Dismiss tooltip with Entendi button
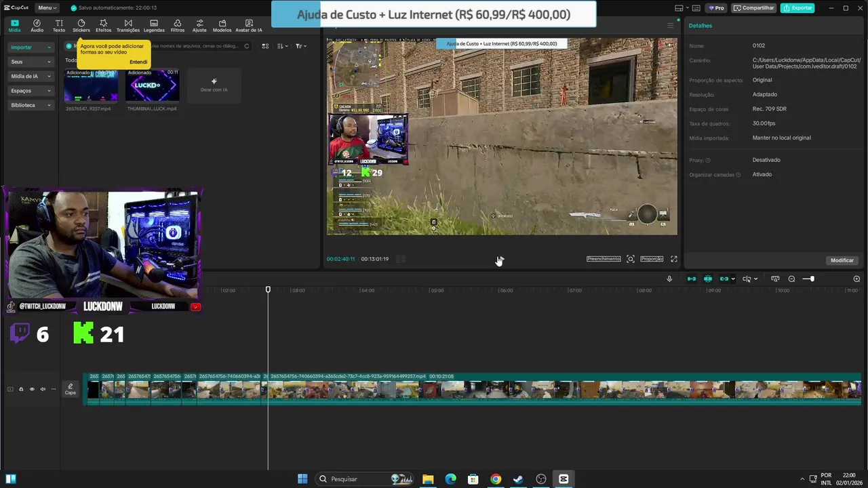The image size is (868, 488). (x=138, y=62)
